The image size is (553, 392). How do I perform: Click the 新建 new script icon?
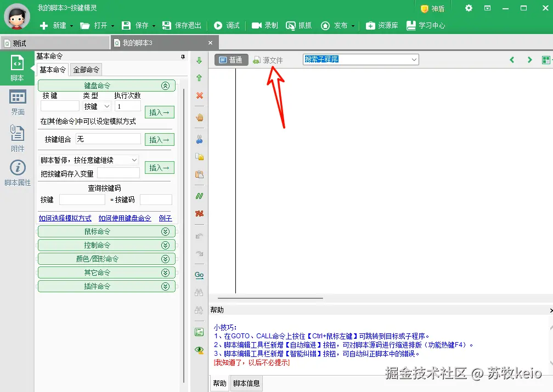pos(44,26)
